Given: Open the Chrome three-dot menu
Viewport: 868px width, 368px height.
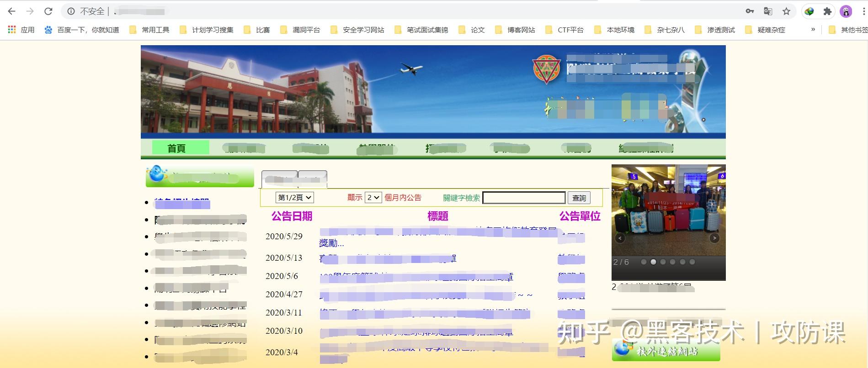Looking at the screenshot, I should point(863,11).
